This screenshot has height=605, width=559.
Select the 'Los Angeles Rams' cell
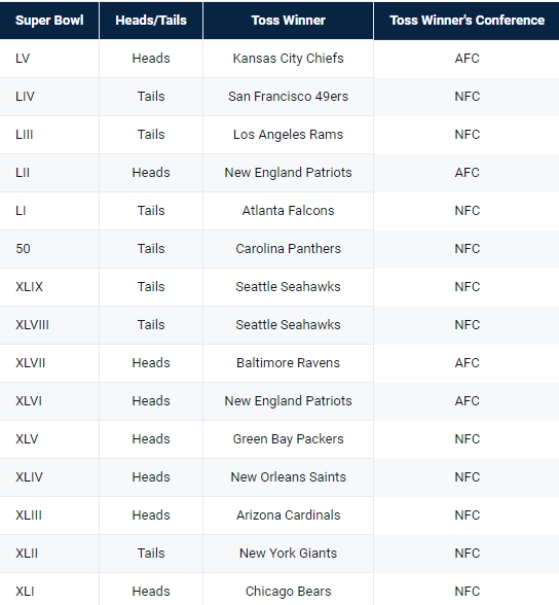288,135
